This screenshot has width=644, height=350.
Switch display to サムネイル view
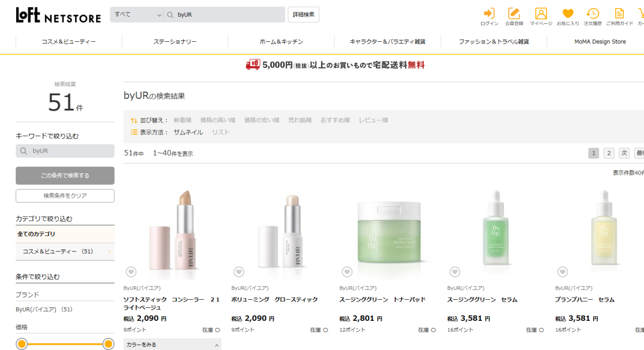click(x=188, y=132)
